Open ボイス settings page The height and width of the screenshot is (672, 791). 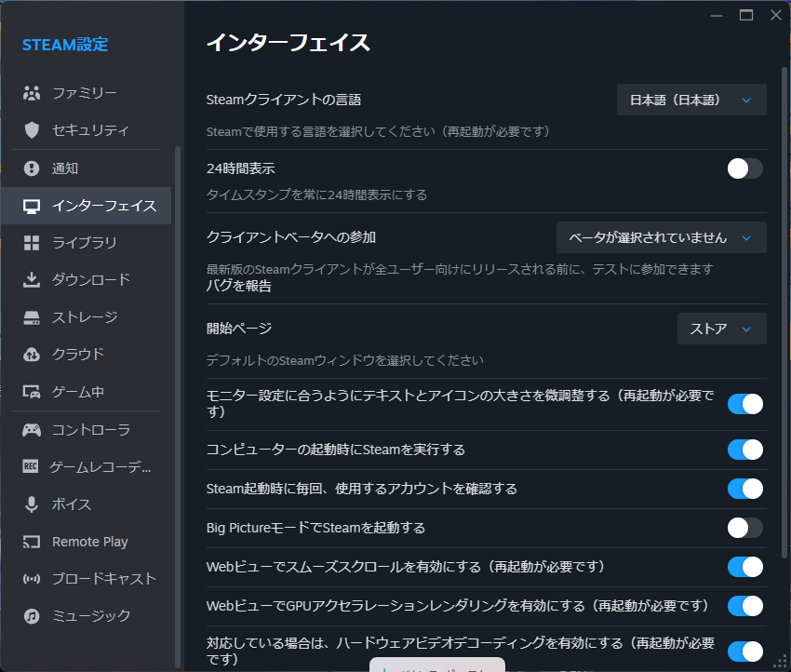click(x=86, y=504)
